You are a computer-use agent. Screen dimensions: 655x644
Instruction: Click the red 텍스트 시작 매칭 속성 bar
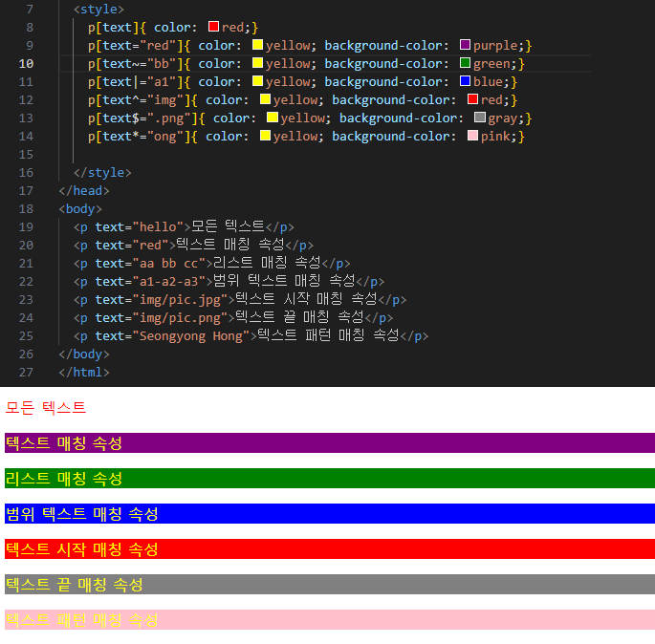(x=330, y=548)
